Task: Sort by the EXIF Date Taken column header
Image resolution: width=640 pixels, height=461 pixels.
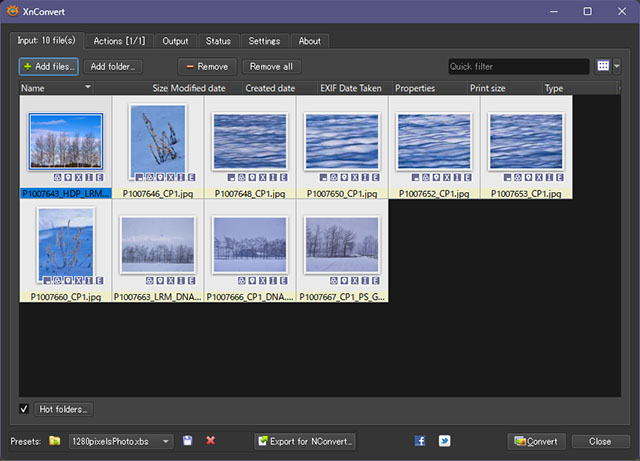Action: click(x=355, y=88)
